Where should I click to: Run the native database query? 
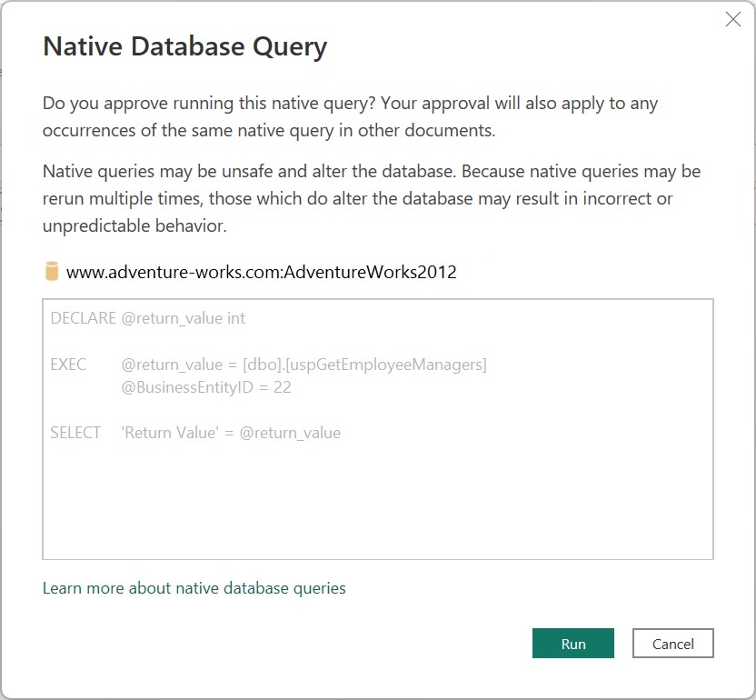(572, 643)
